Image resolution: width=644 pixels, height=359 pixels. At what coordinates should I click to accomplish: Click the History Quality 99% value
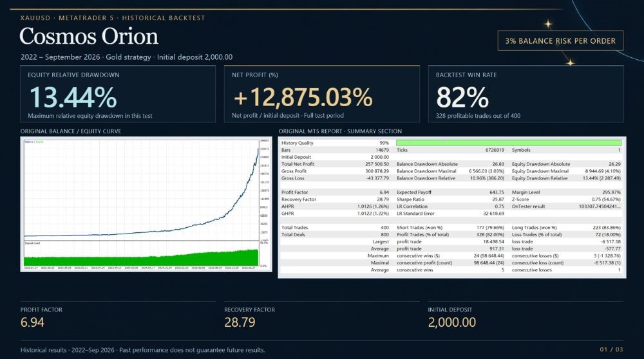click(384, 143)
